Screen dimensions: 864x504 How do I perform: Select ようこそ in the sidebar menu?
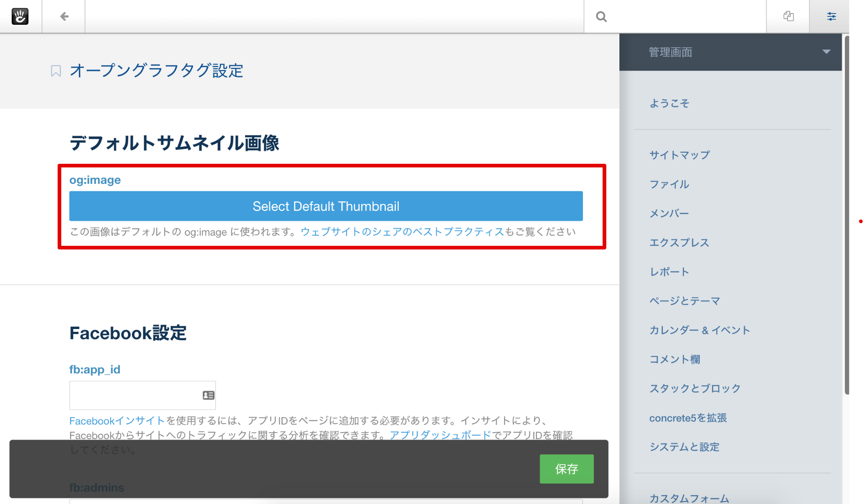[669, 103]
